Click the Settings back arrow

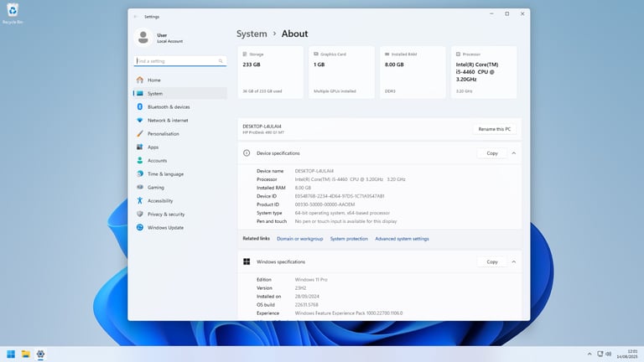[x=136, y=17]
